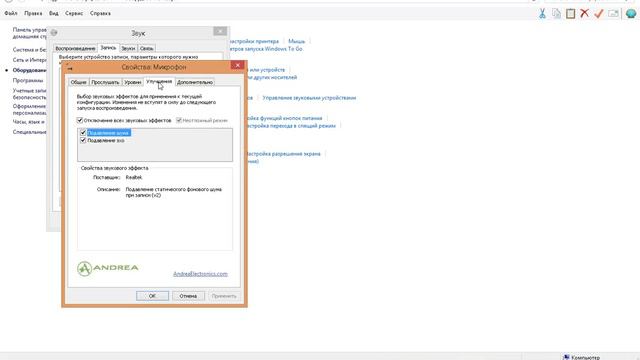Click the Отмена button
This screenshot has height=360, width=640.
(188, 296)
